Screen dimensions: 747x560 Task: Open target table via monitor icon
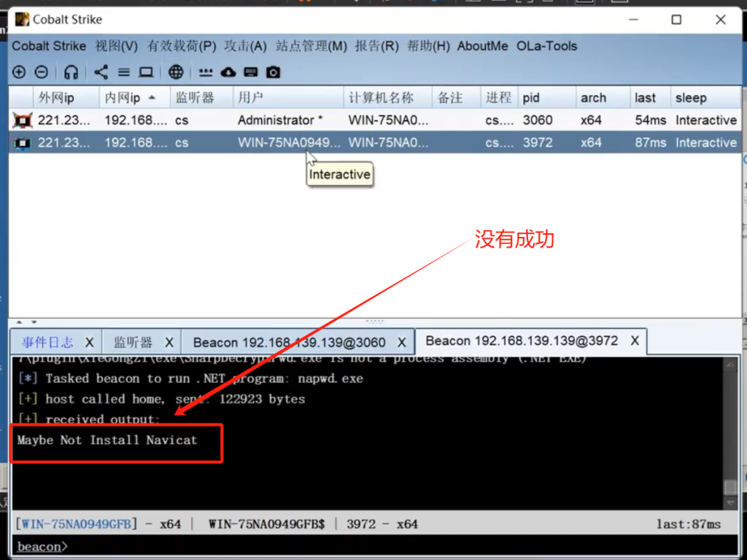(146, 72)
